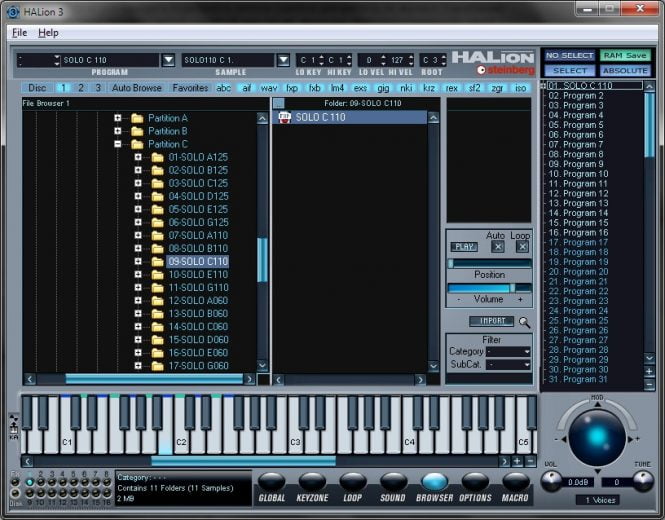Screen dimensions: 665x520
Task: Click the program list minus button
Action: pos(649,385)
